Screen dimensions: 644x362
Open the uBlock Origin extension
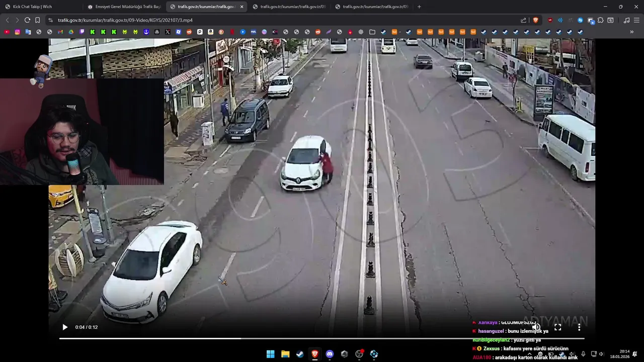[x=549, y=20]
